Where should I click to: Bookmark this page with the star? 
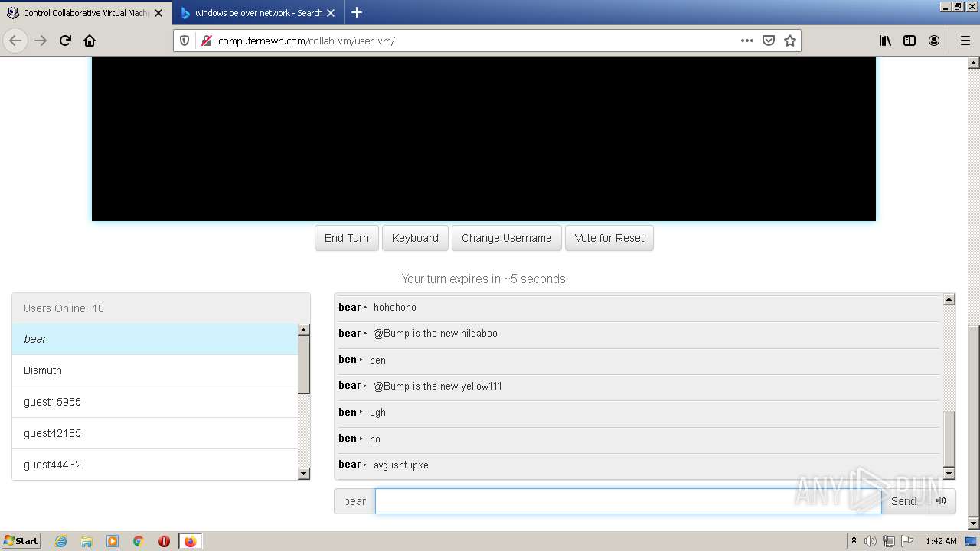[x=790, y=41]
